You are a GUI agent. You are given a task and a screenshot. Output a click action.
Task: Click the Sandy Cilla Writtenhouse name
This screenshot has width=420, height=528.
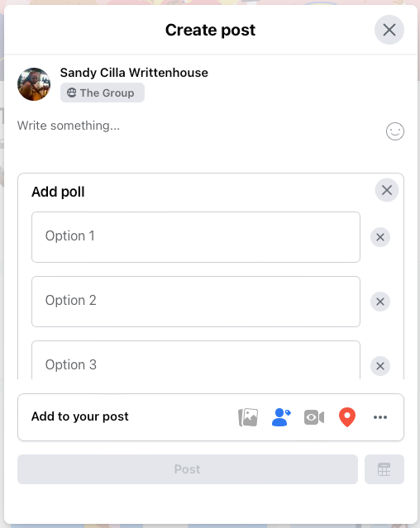pos(134,73)
